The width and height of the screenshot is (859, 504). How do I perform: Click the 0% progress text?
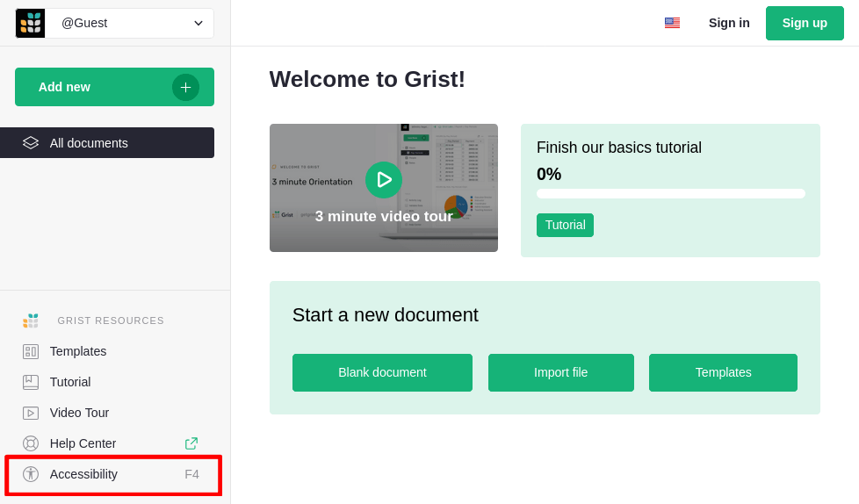coord(549,174)
